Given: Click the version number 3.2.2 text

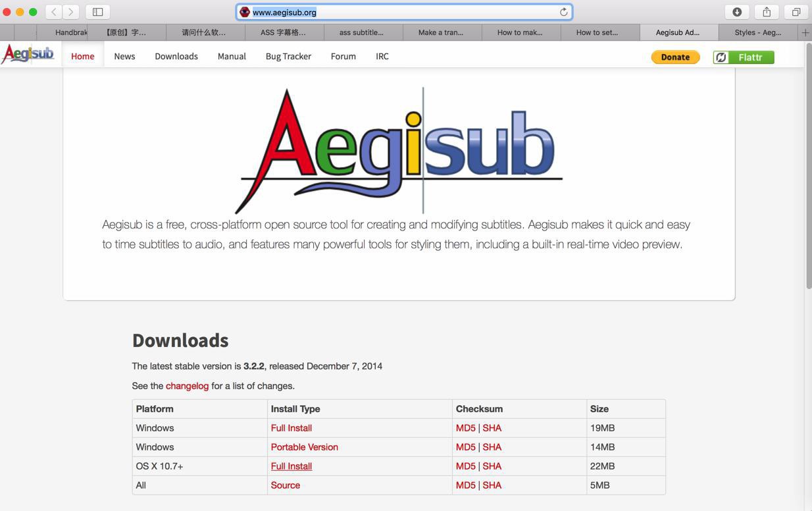Looking at the screenshot, I should coord(253,366).
